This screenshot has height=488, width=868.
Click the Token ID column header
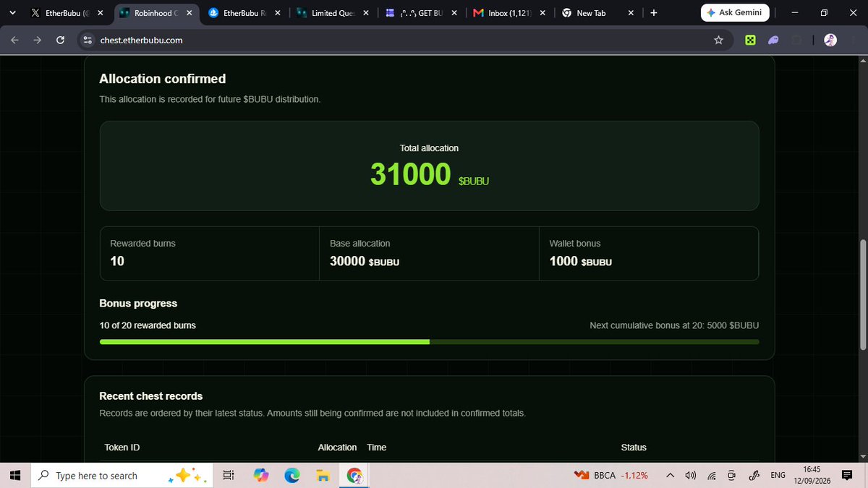coord(122,448)
